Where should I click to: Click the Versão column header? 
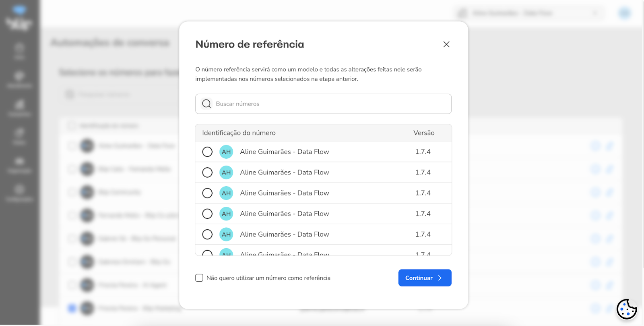pyautogui.click(x=424, y=133)
